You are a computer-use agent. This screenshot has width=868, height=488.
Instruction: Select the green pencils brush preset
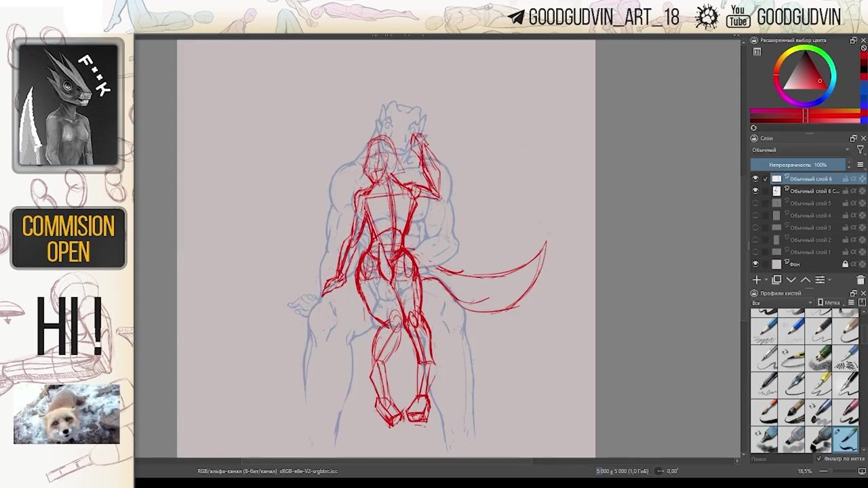coord(820,357)
